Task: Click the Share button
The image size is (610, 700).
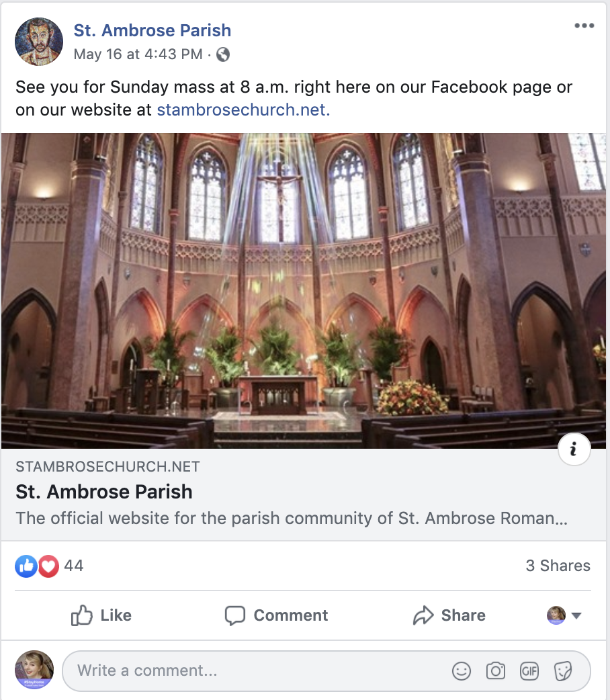Action: click(449, 615)
